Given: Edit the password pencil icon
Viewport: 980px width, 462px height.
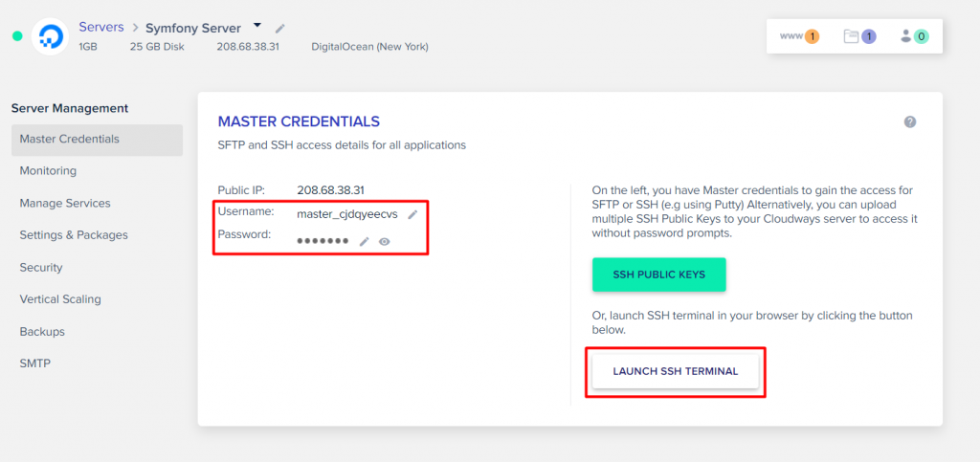Looking at the screenshot, I should point(364,242).
